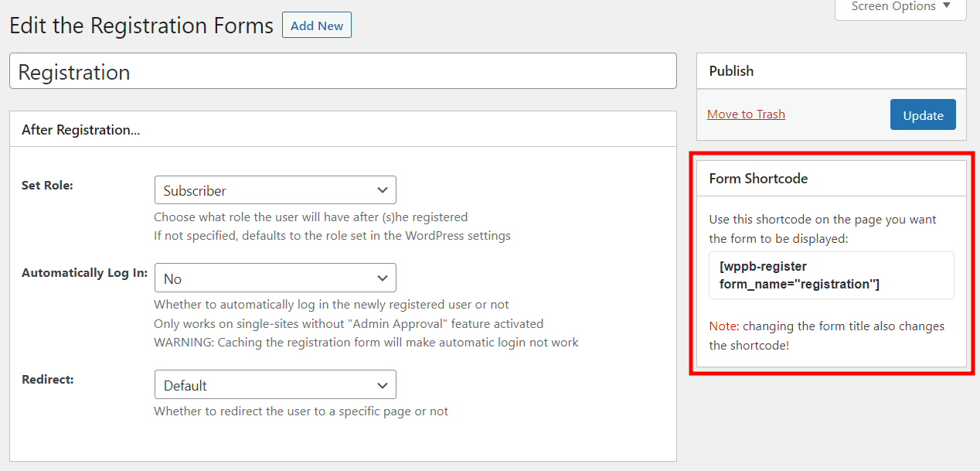
Task: Click the text 'Whether to redirect the user'
Action: point(301,411)
